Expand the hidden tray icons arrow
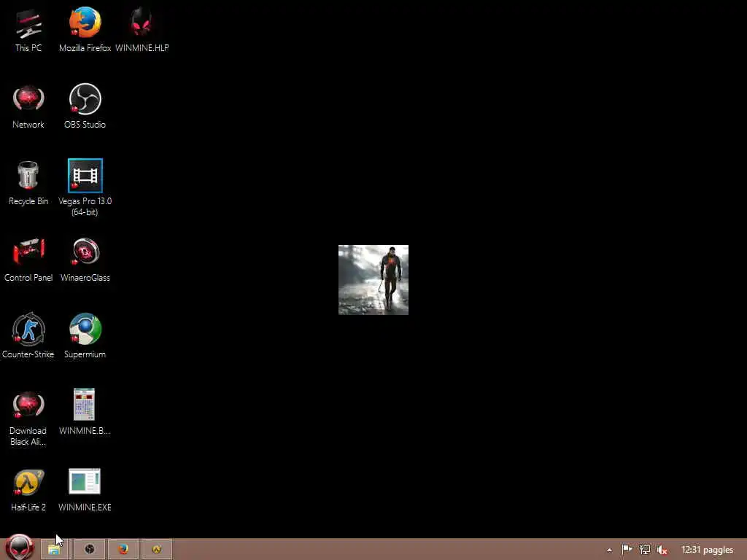 click(x=609, y=550)
